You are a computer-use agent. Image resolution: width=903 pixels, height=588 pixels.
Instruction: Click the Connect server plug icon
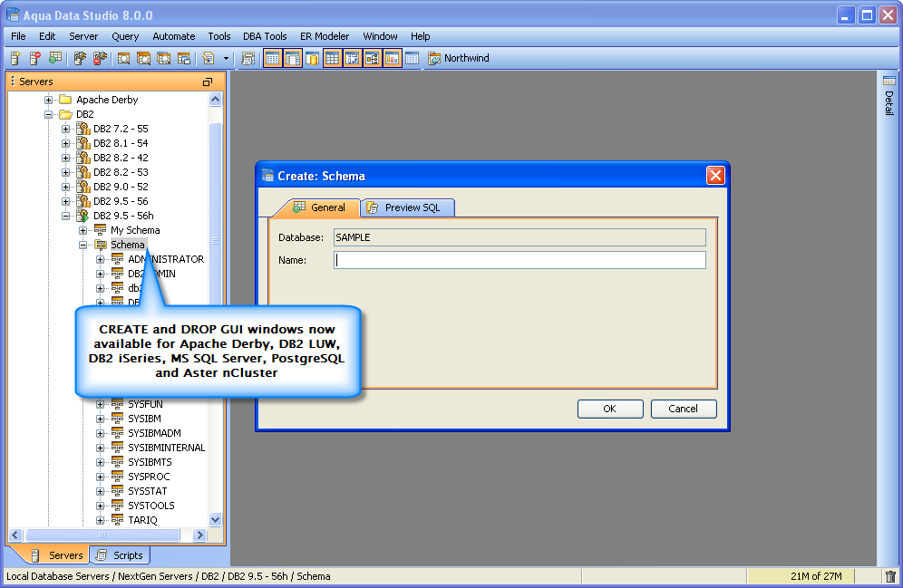[80, 58]
